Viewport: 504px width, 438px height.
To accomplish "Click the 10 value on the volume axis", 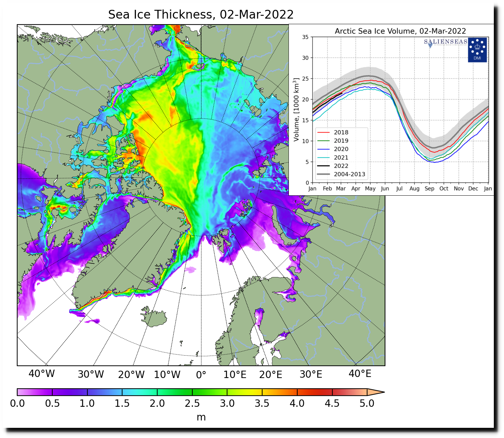I will pos(305,141).
